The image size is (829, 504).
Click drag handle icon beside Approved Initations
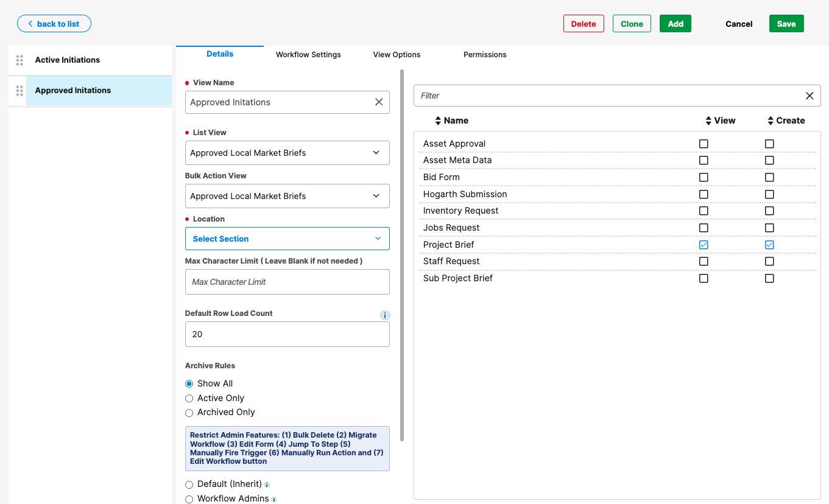pyautogui.click(x=19, y=90)
